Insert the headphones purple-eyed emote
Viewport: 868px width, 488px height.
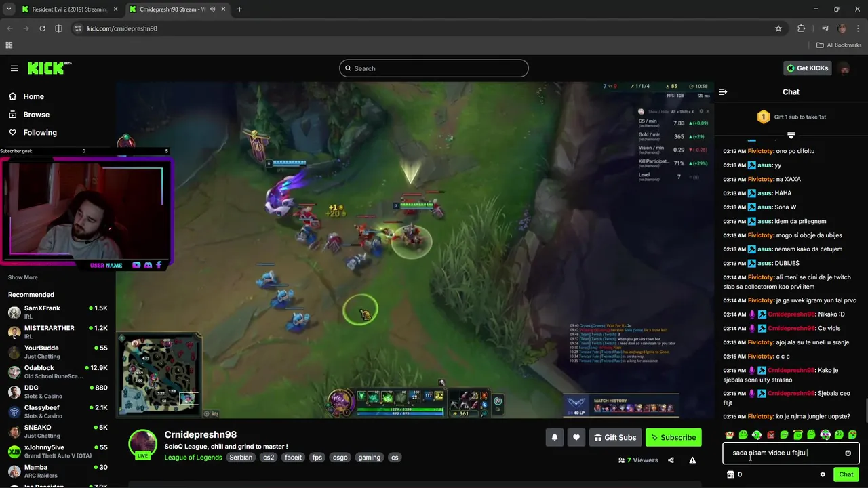point(825,434)
